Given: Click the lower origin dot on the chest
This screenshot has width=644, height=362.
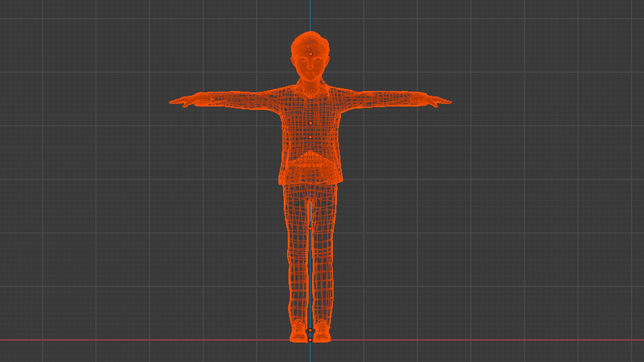Looking at the screenshot, I should [x=310, y=137].
